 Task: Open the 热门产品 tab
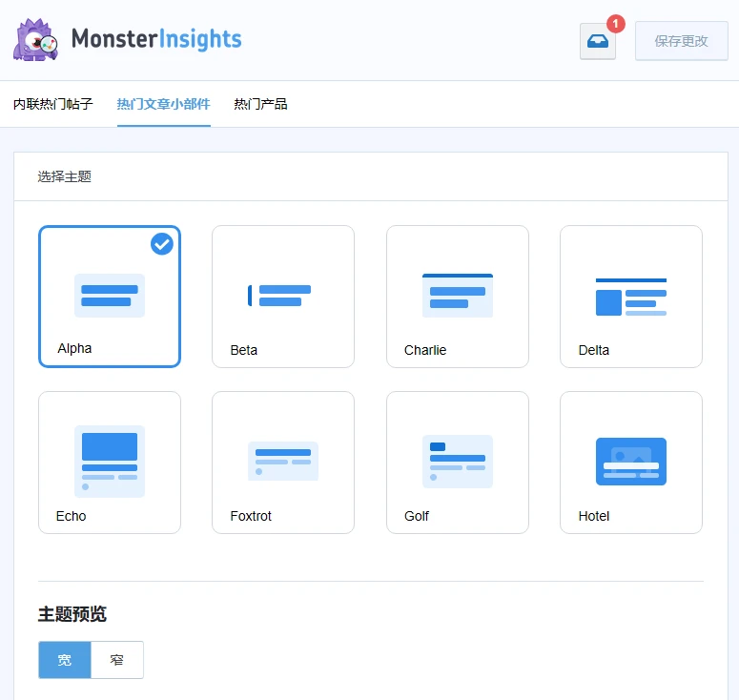coord(260,104)
